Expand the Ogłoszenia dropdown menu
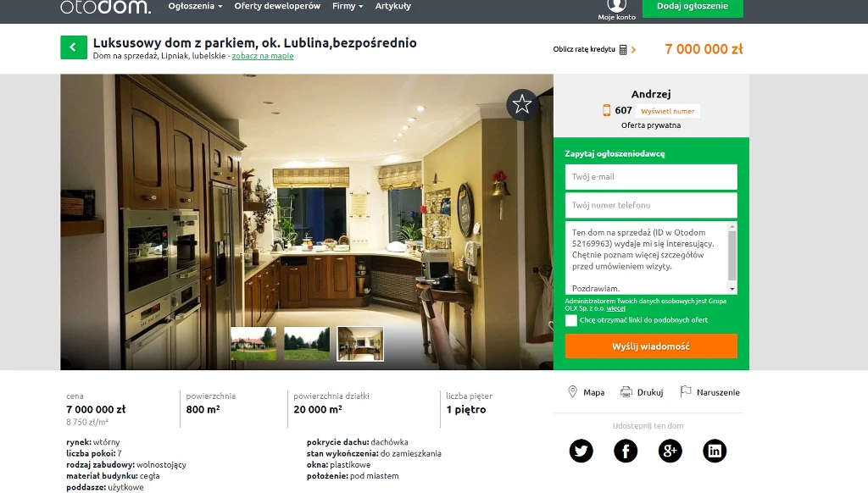Viewport: 868px width, 493px height. (x=195, y=6)
